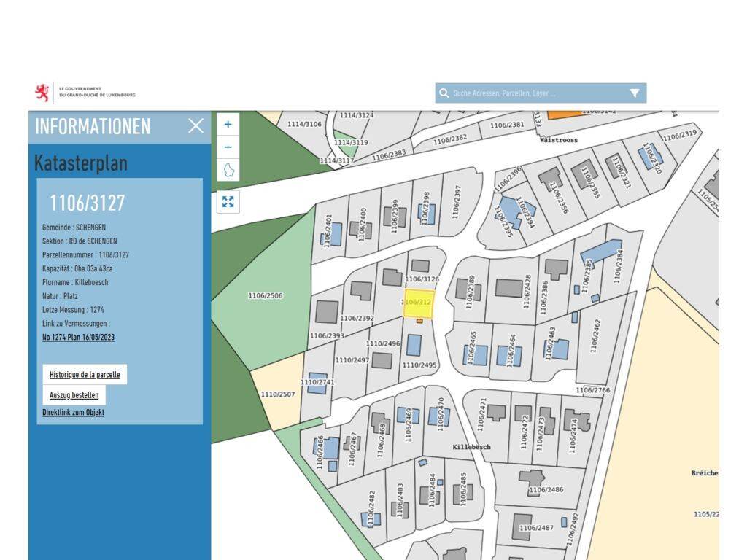
Task: Focus the address and parcel search field
Action: click(536, 93)
